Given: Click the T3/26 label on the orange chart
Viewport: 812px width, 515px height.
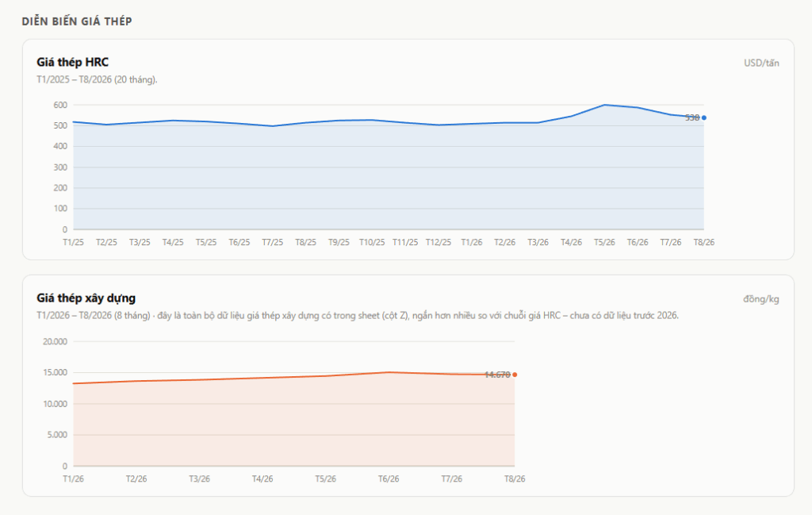Looking at the screenshot, I should click(x=199, y=478).
